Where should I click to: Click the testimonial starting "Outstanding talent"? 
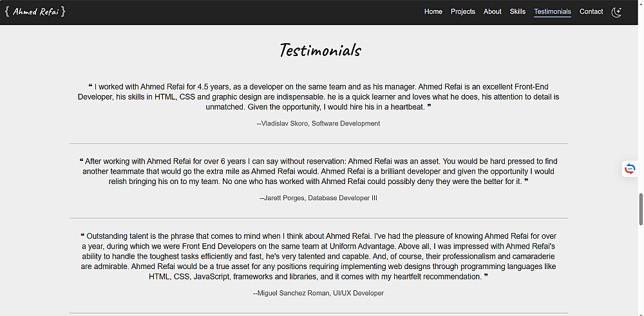pos(318,256)
